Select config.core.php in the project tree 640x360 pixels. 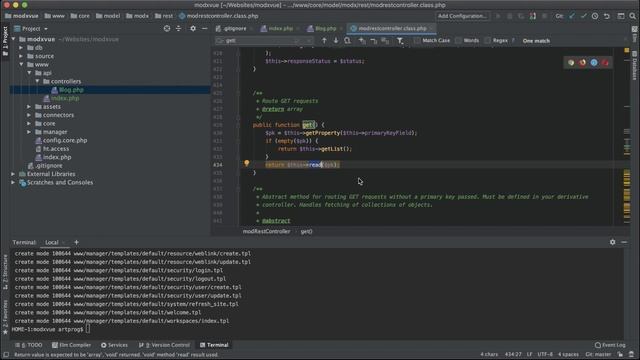pos(65,140)
